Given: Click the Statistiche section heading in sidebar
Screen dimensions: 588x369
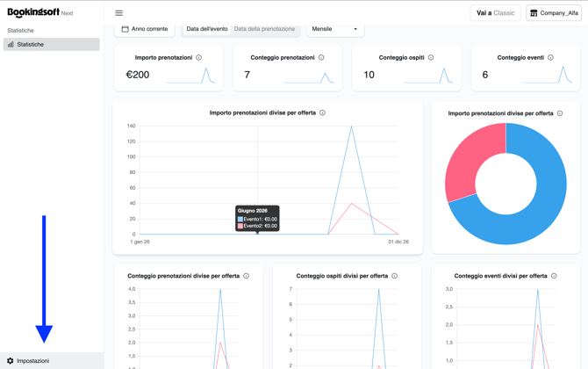Looking at the screenshot, I should pyautogui.click(x=21, y=31).
